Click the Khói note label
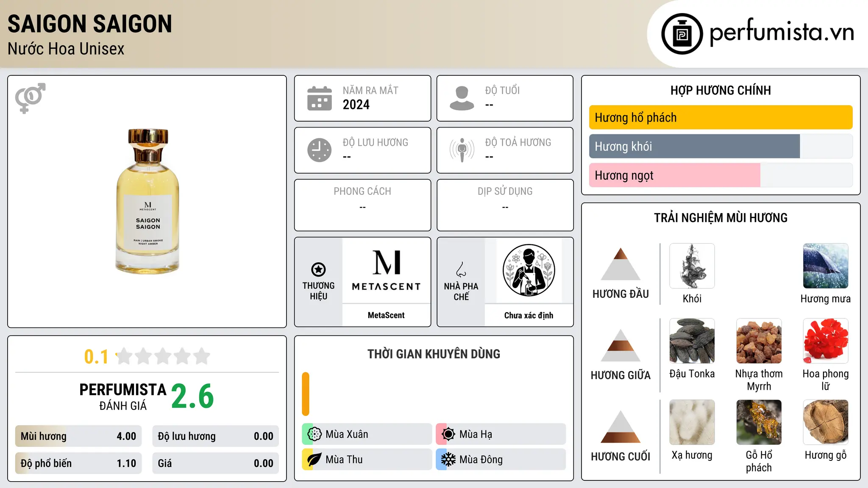This screenshot has width=868, height=488. [692, 299]
